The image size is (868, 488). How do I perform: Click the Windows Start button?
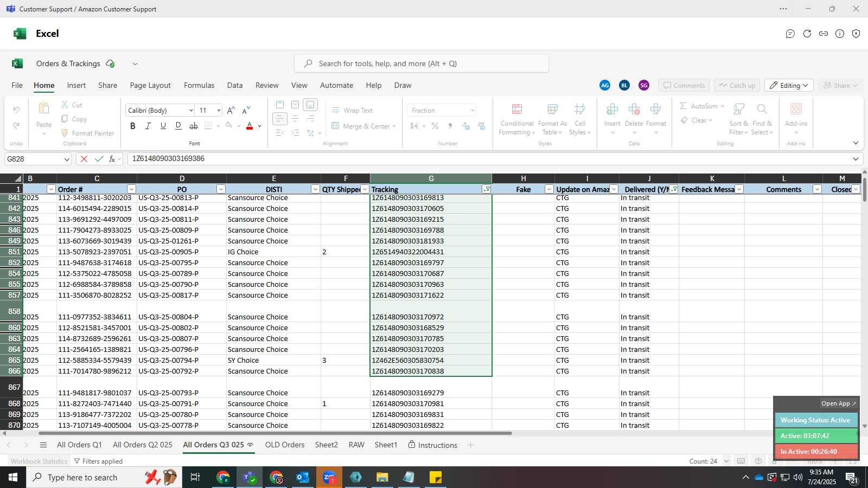click(x=13, y=477)
